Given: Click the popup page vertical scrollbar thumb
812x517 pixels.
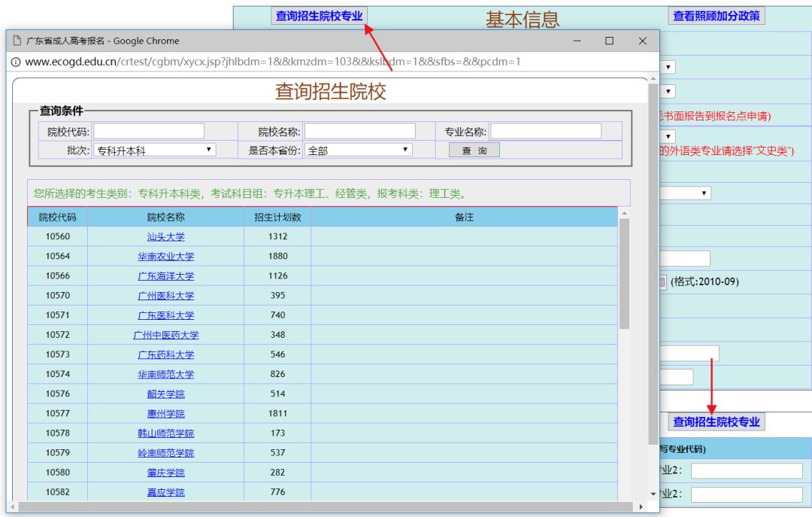Looking at the screenshot, I should click(x=653, y=263).
